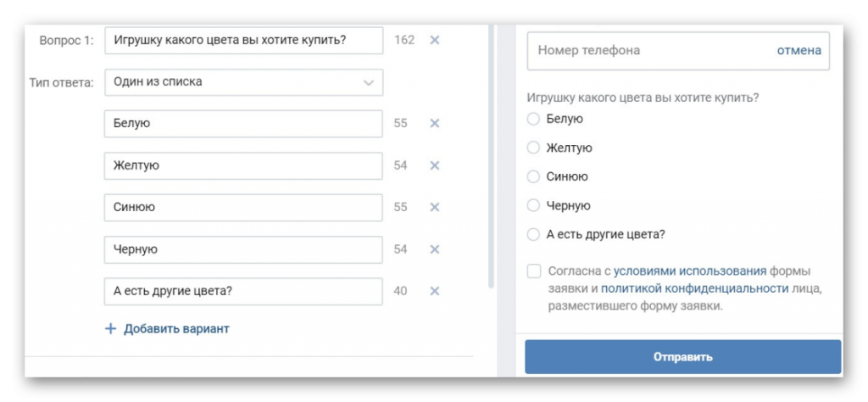Delete the 'Желтую' answer option

434,165
